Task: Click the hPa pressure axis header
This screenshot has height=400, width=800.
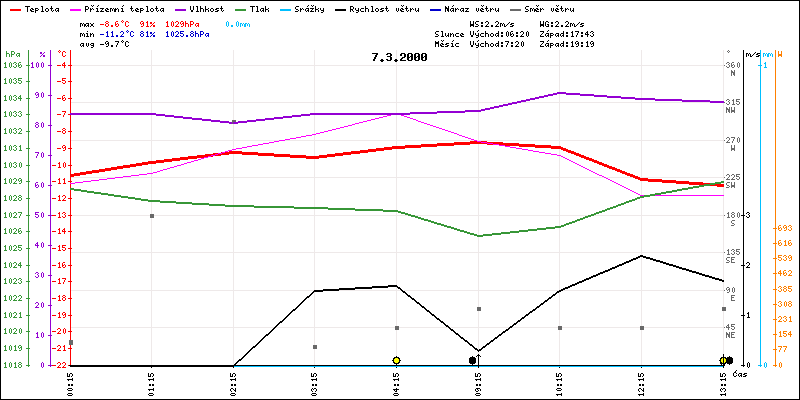Action: pos(12,54)
